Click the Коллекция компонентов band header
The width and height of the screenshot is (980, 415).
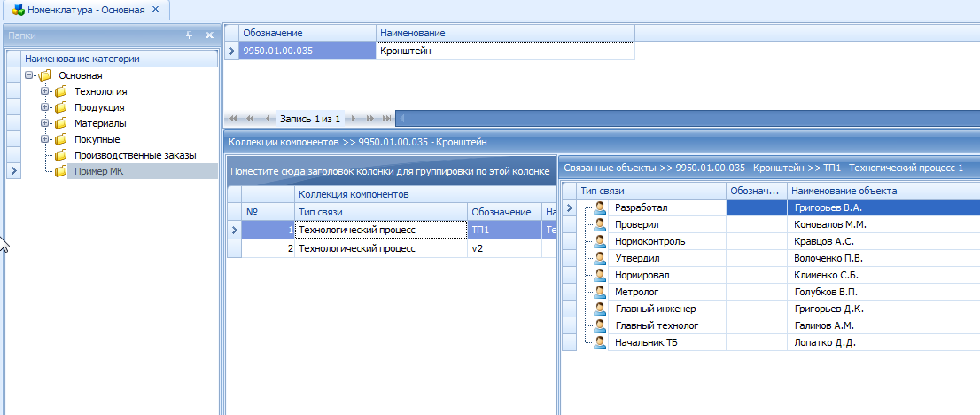coord(425,195)
